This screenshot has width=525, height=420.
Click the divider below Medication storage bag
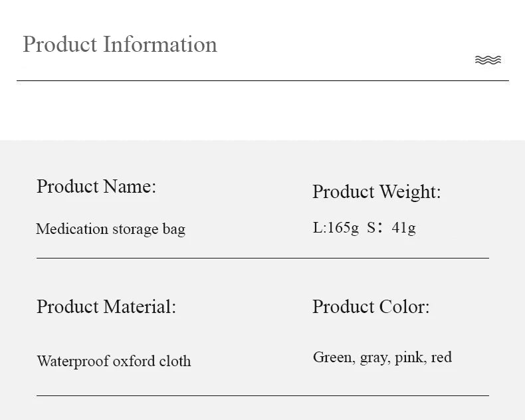[262, 258]
